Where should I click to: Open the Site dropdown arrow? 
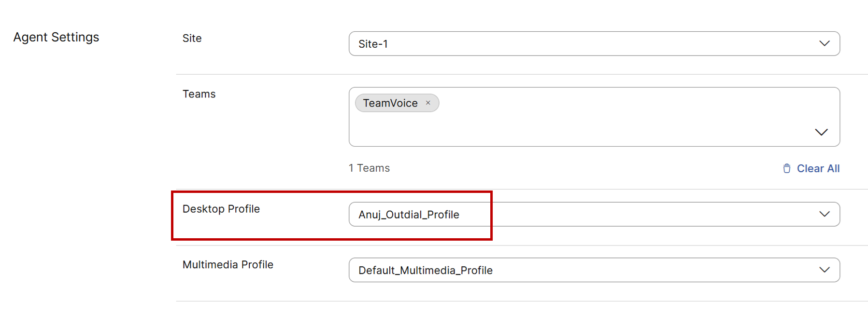pyautogui.click(x=824, y=43)
